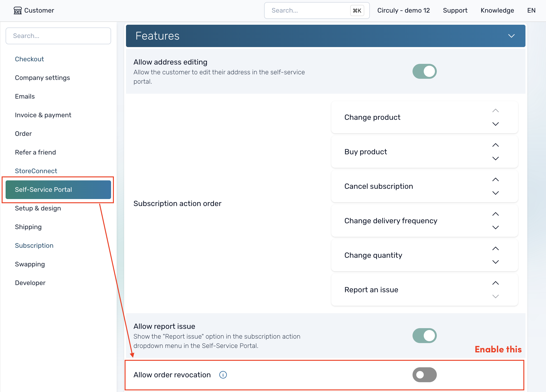This screenshot has width=546, height=392.
Task: Open Developer settings
Action: tap(30, 283)
